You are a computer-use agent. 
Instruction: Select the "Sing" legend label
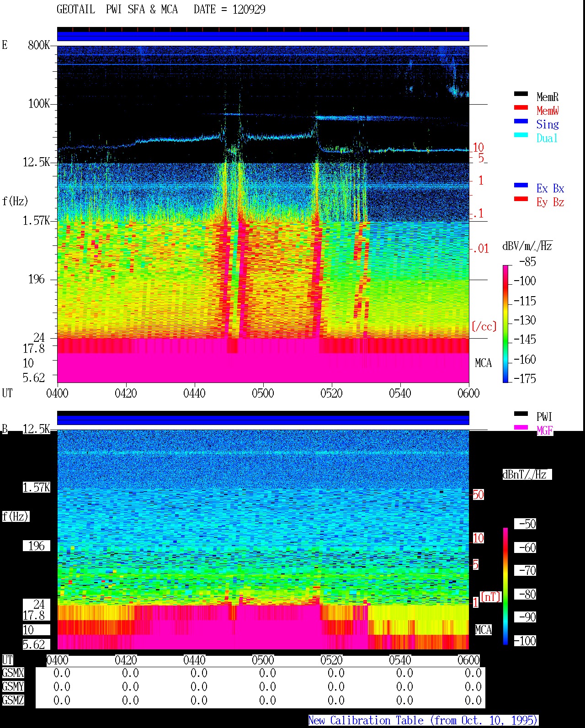pyautogui.click(x=548, y=125)
